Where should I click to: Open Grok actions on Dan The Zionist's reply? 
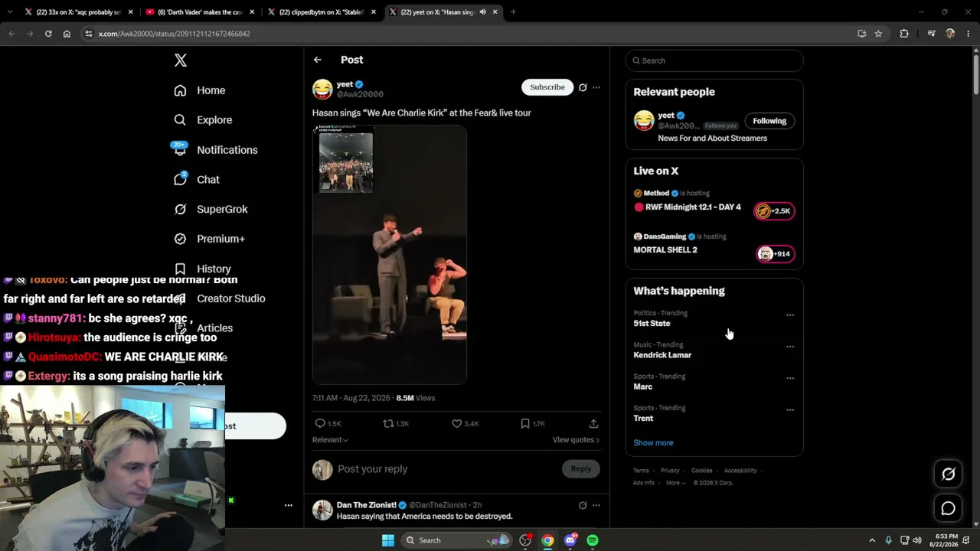(583, 505)
